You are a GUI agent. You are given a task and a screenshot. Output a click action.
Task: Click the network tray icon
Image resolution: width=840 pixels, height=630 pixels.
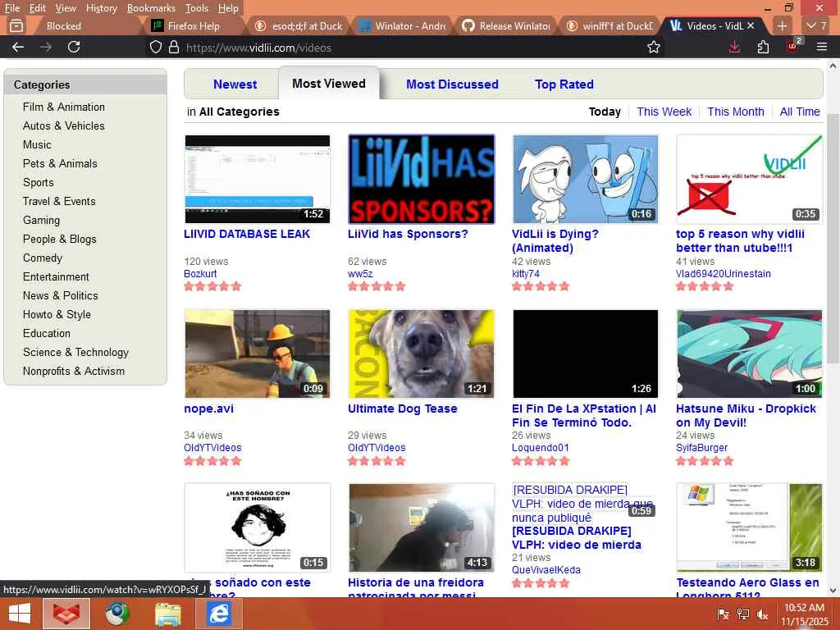742,614
